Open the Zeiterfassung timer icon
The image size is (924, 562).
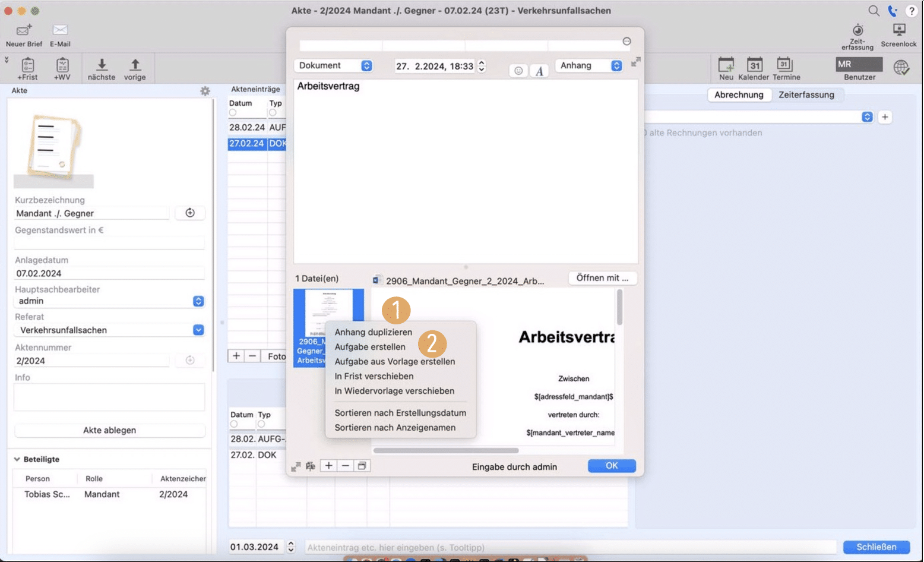coord(857,30)
